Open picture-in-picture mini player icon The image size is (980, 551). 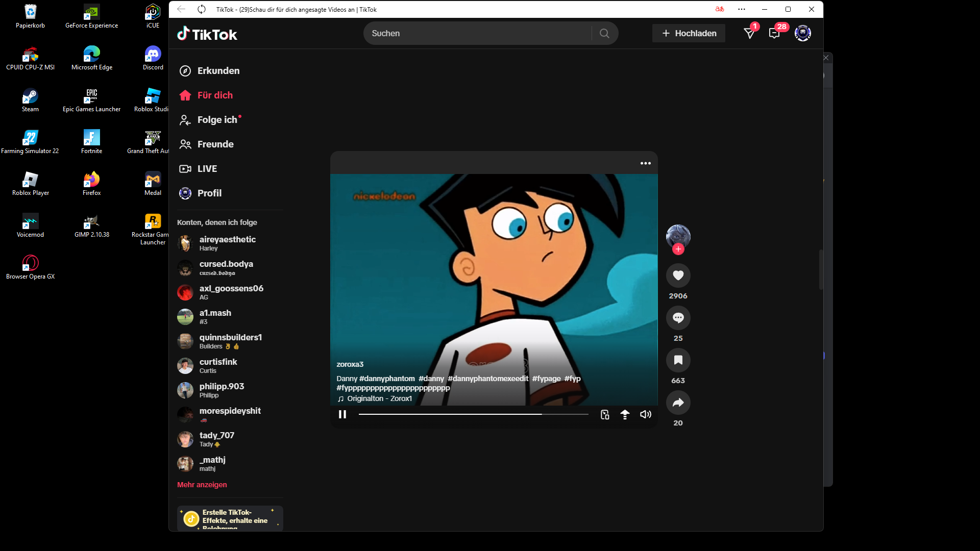click(x=605, y=414)
